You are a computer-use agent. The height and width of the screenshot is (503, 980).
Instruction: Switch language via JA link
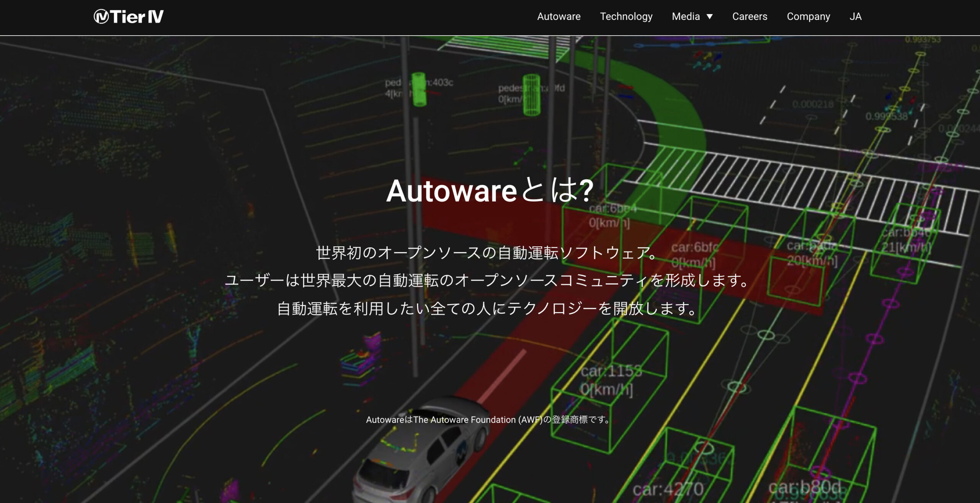[855, 16]
